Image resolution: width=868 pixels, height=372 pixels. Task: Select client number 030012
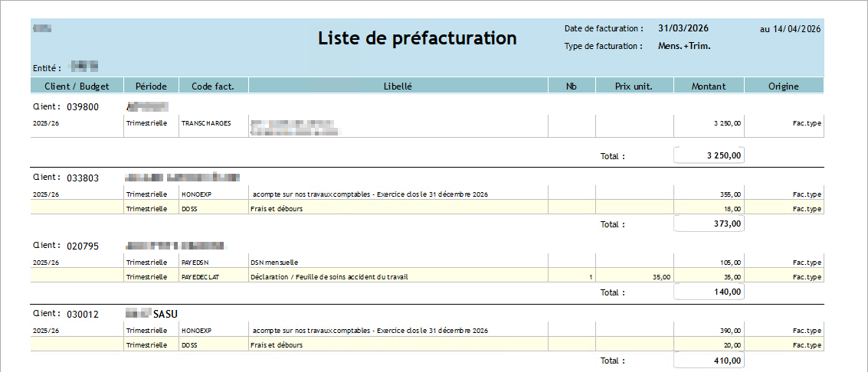(x=83, y=315)
